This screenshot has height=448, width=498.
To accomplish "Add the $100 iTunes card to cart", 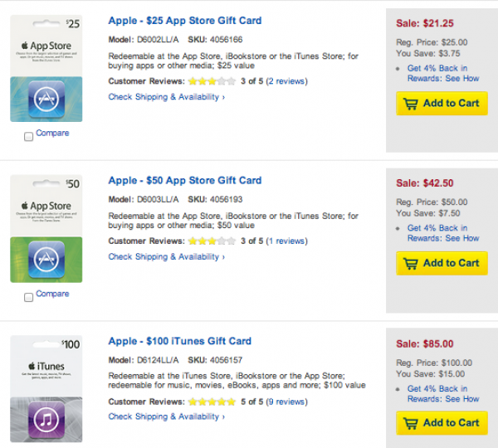I will point(442,422).
